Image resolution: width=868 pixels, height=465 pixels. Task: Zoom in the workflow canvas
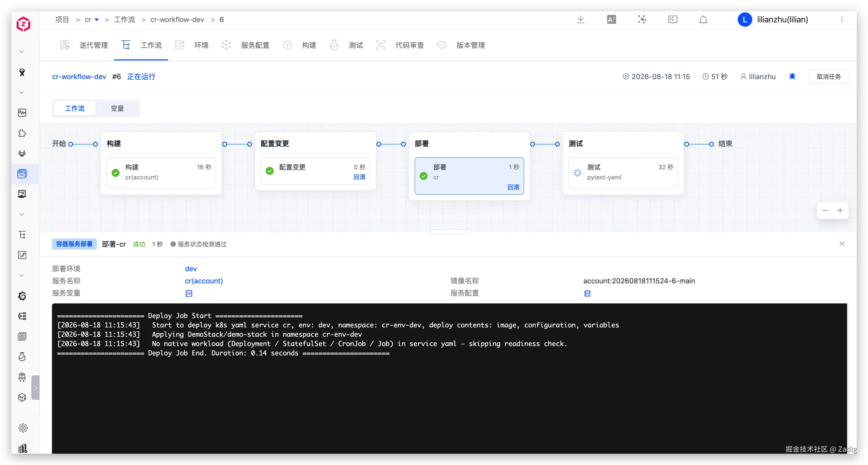pyautogui.click(x=840, y=210)
